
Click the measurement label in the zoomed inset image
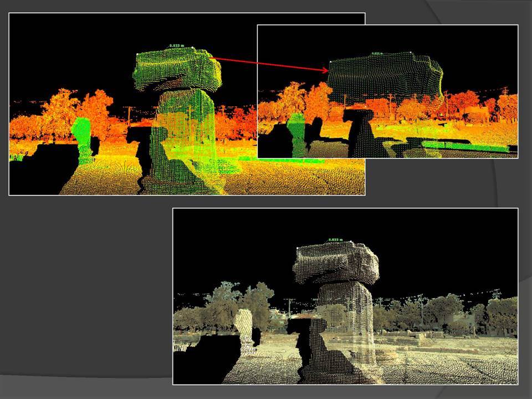coord(377,54)
